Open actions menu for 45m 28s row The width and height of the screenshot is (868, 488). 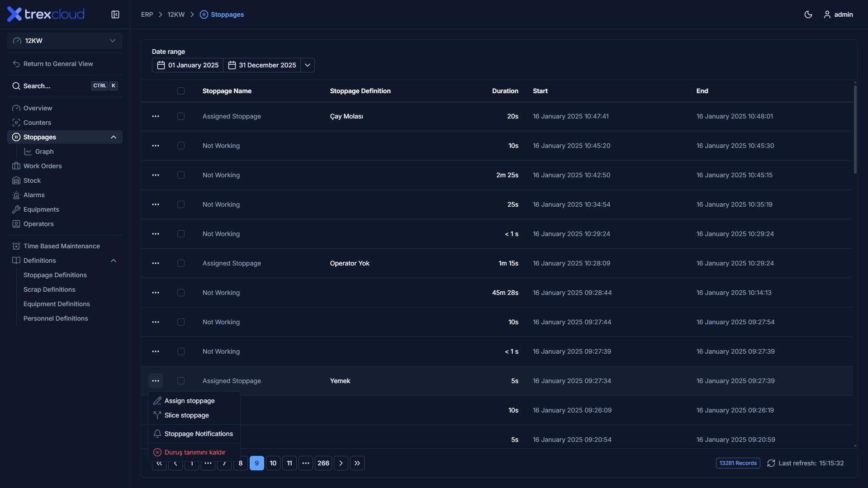coord(156,293)
